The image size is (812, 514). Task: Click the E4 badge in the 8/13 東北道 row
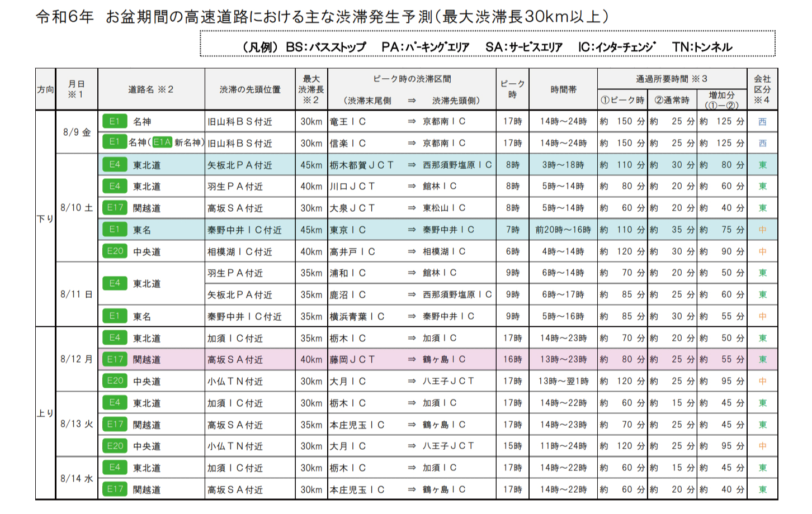(115, 402)
